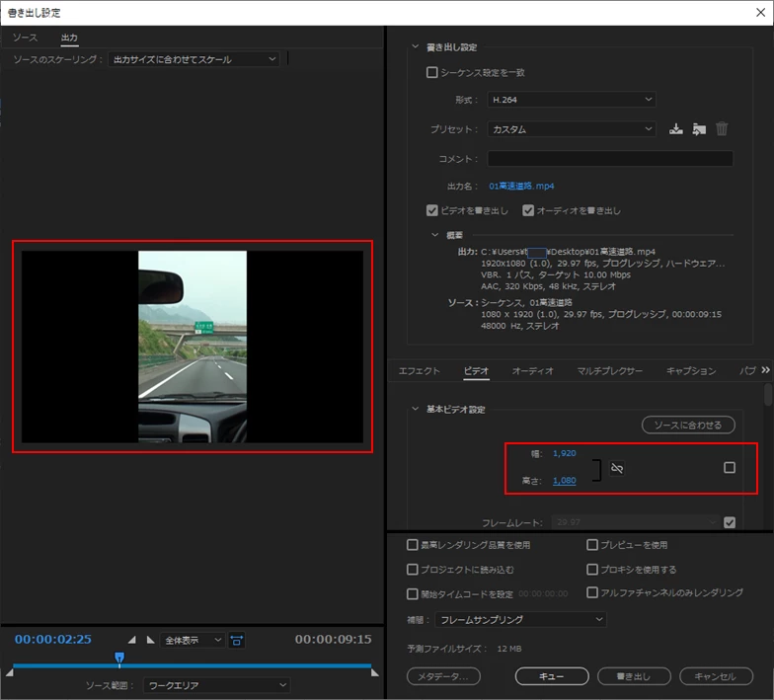Show more tabs with double-chevron
Screen dimensions: 774x700
(765, 370)
